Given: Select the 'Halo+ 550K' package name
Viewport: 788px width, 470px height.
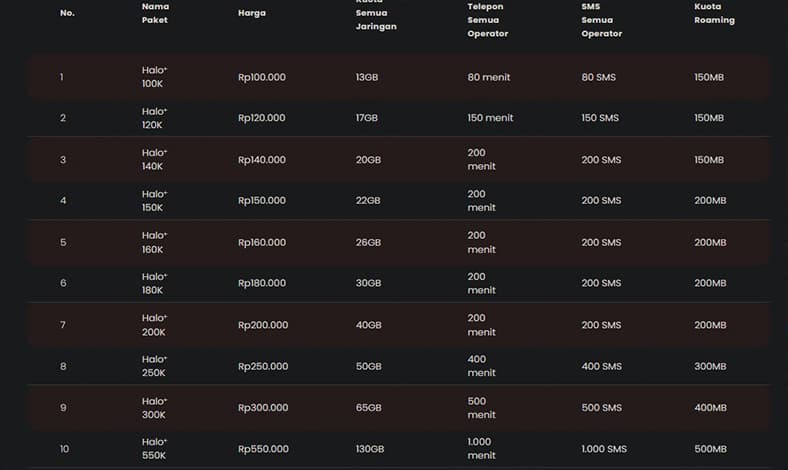Looking at the screenshot, I should click(154, 448).
